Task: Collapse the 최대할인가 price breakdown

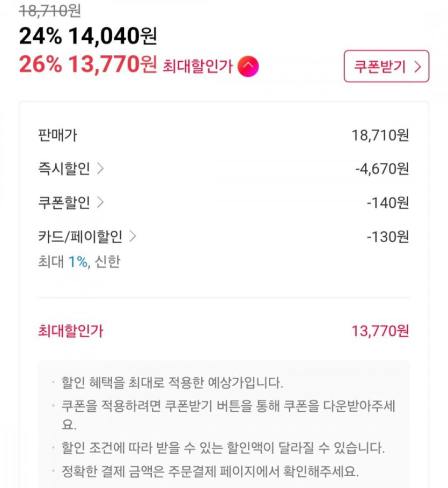Action: coord(248,67)
